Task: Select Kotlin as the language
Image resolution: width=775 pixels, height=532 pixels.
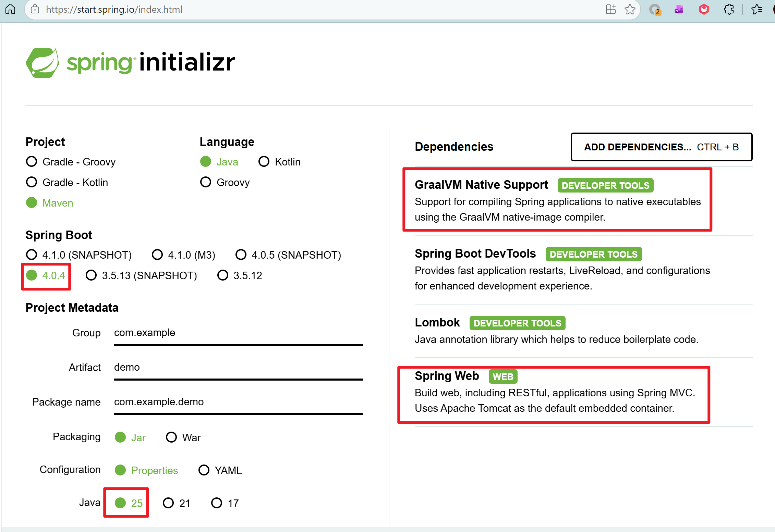Action: click(264, 161)
